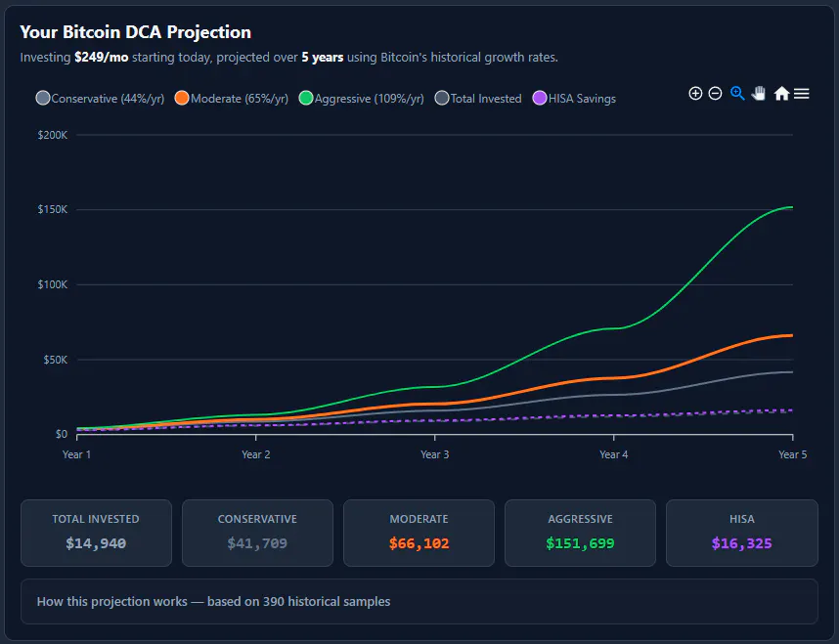839x644 pixels.
Task: Click the Moderate $66,102 card
Action: 419,533
